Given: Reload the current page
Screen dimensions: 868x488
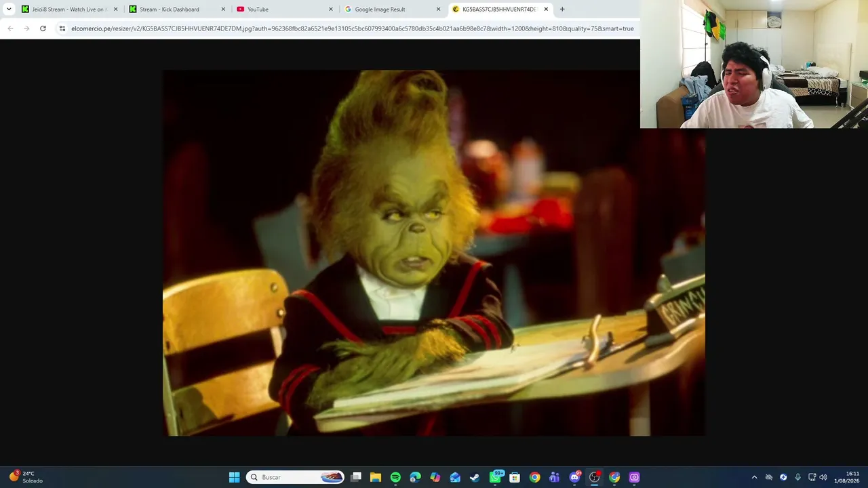Looking at the screenshot, I should click(43, 28).
